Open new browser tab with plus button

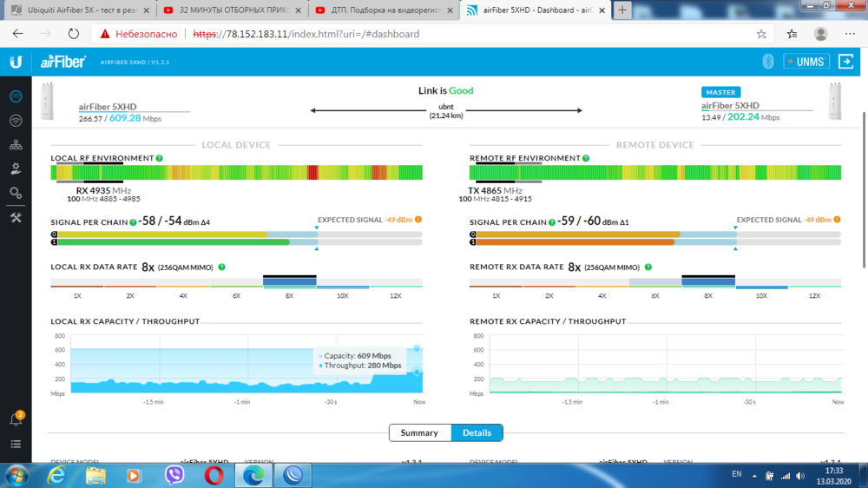pyautogui.click(x=622, y=10)
